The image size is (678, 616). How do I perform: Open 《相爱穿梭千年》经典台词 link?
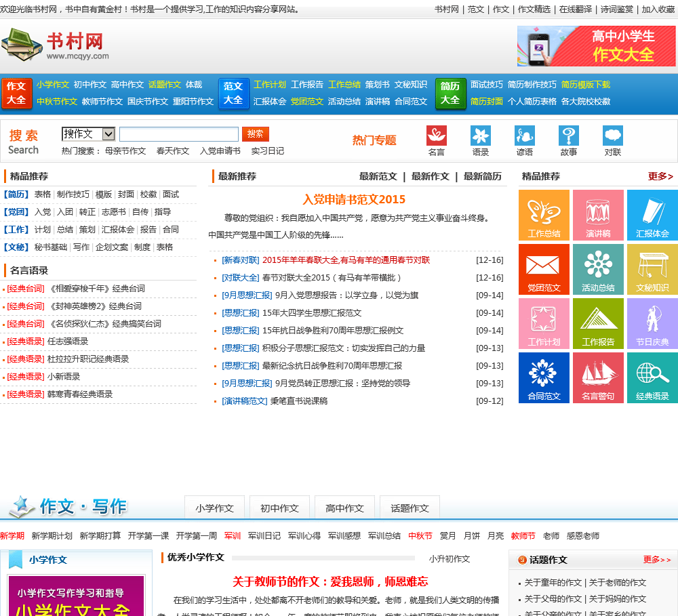[97, 288]
